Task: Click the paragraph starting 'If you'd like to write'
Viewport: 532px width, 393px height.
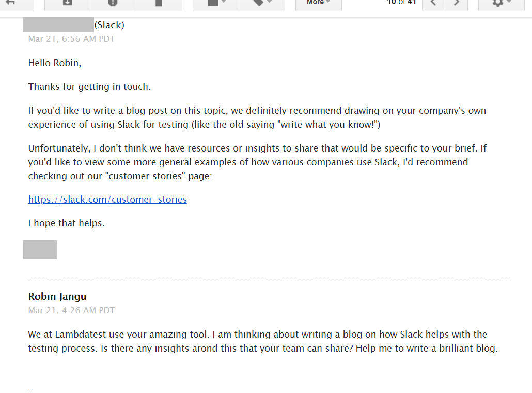Action: 257,117
